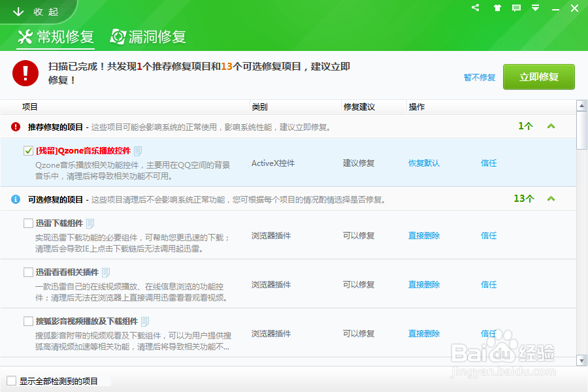The width and height of the screenshot is (588, 392).
Task: Click 直接删除 for 迅雷下载组件
Action: (424, 236)
